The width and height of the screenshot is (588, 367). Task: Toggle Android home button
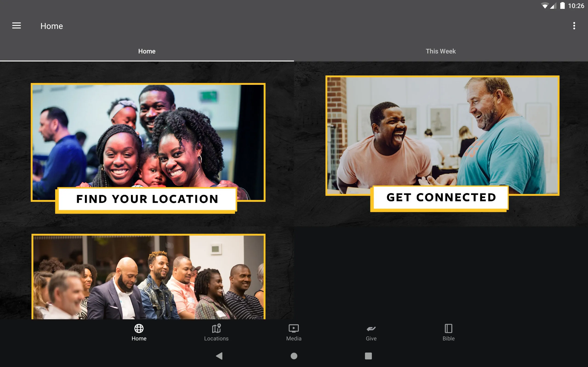[x=294, y=356]
